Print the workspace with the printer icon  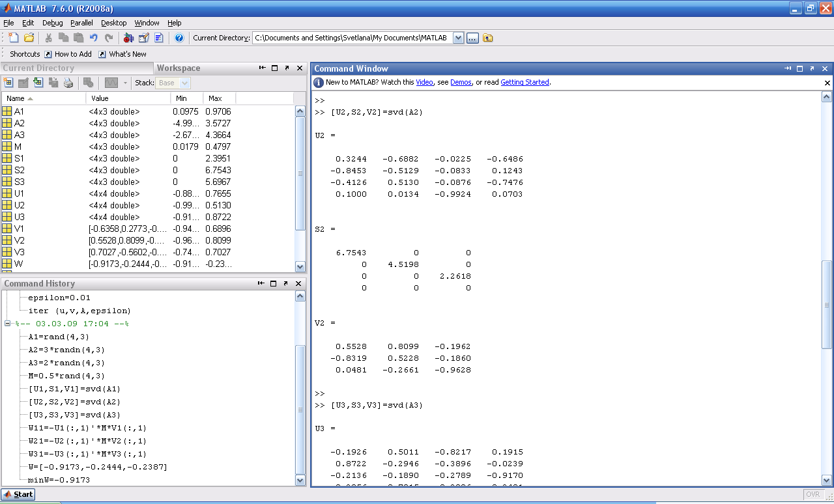tap(68, 83)
